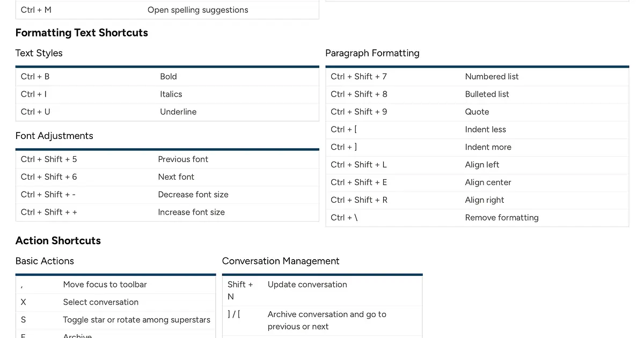Click the Next font description
Screen dimensions: 644x338
176,177
